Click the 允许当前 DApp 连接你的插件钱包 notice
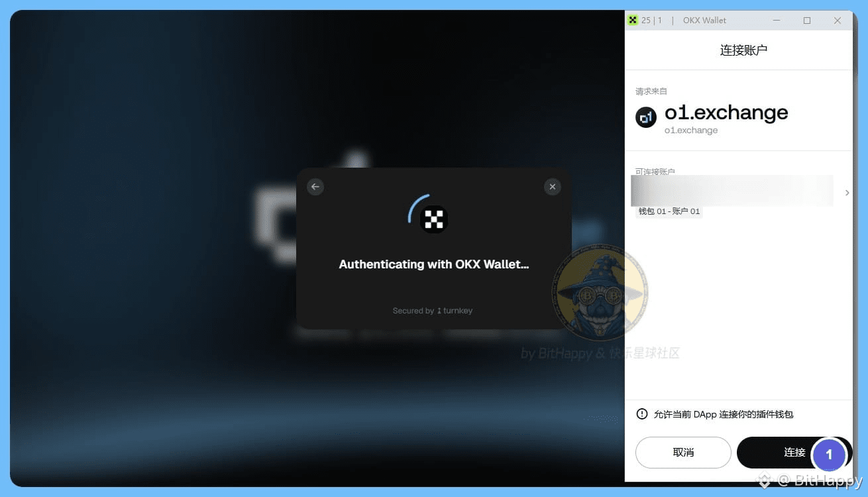The height and width of the screenshot is (497, 868). click(724, 414)
